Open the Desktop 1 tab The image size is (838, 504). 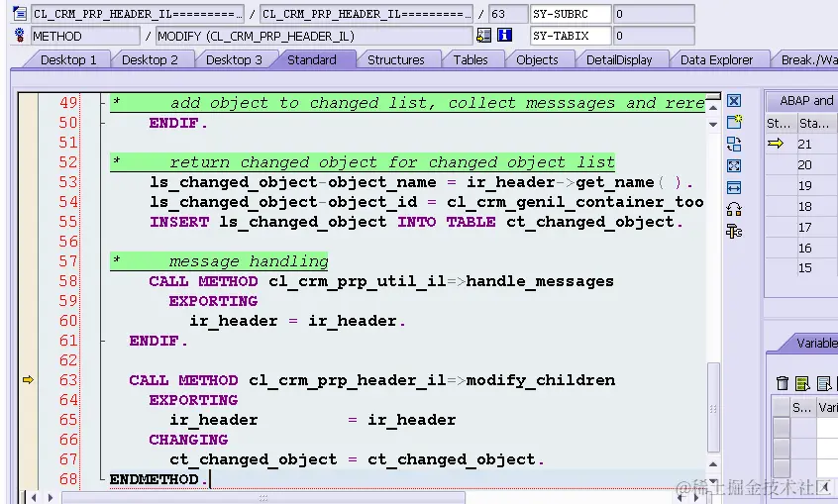click(68, 59)
